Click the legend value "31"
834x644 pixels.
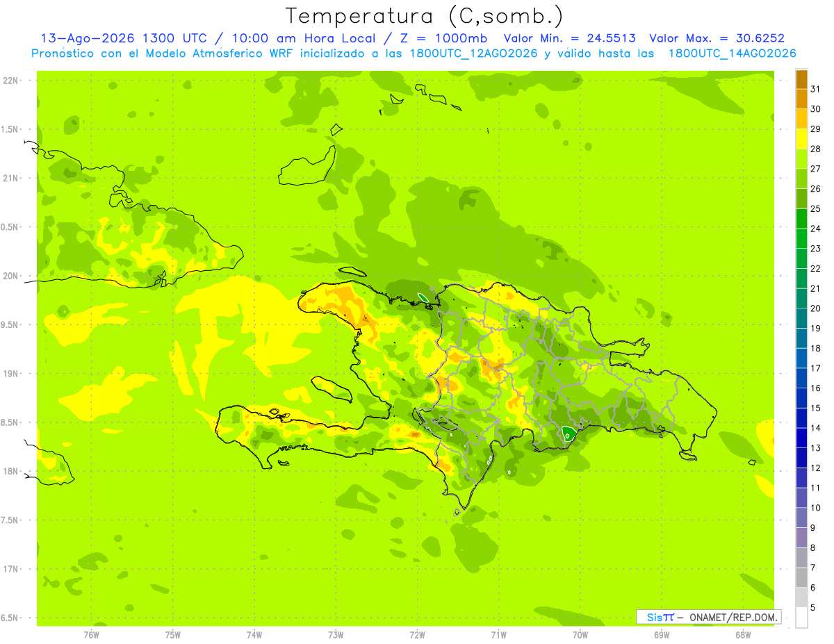(816, 89)
